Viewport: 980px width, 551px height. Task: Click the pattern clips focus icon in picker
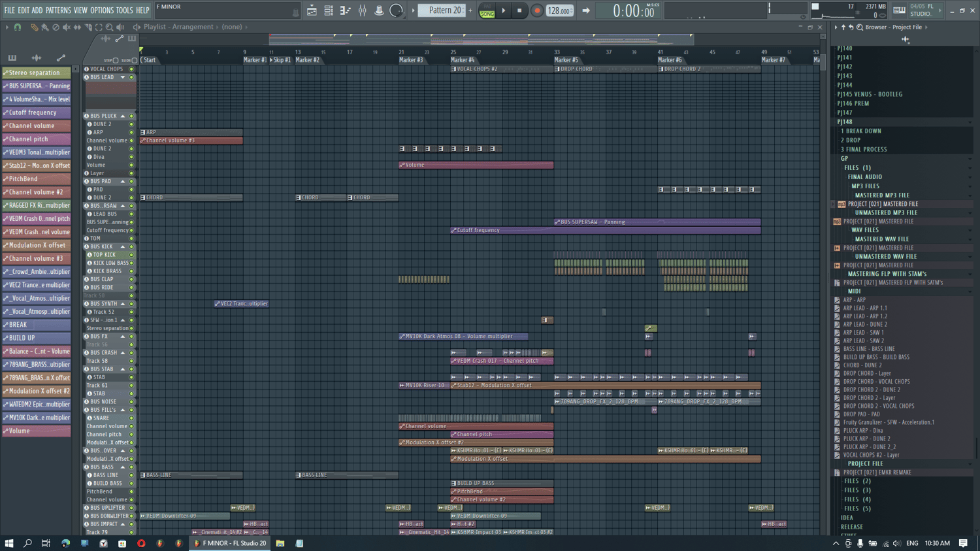12,58
